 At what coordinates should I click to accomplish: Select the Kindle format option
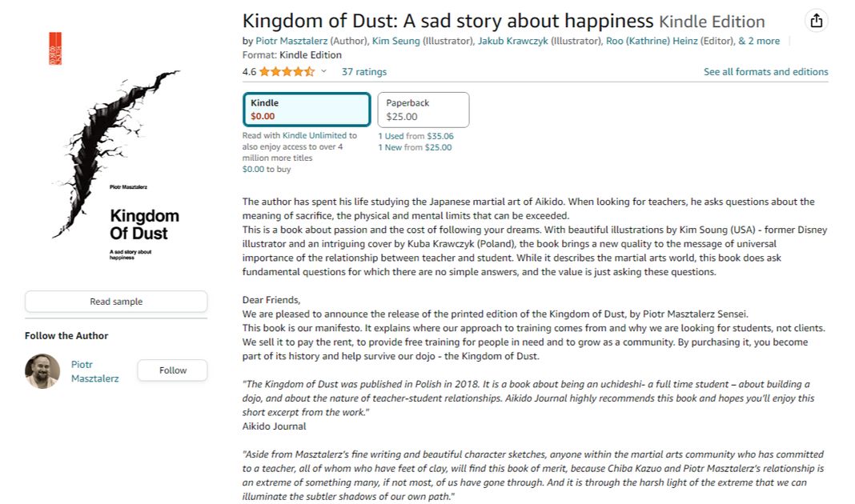click(x=307, y=110)
